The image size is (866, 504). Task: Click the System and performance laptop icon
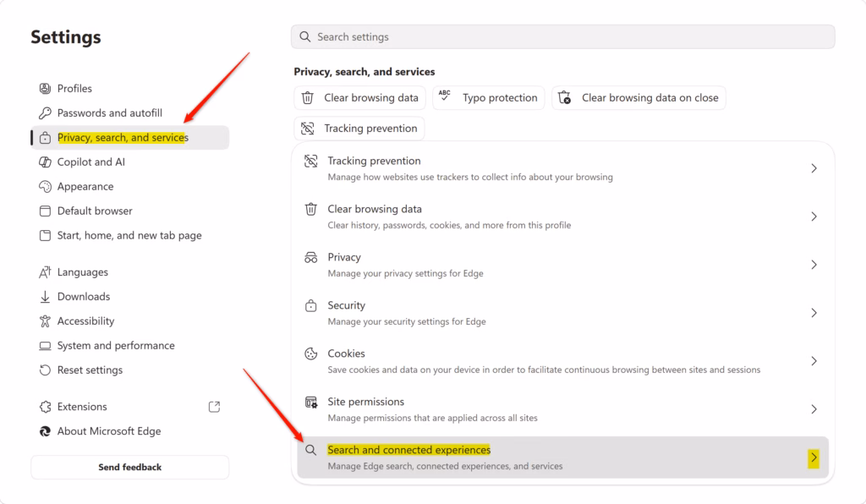(x=45, y=346)
